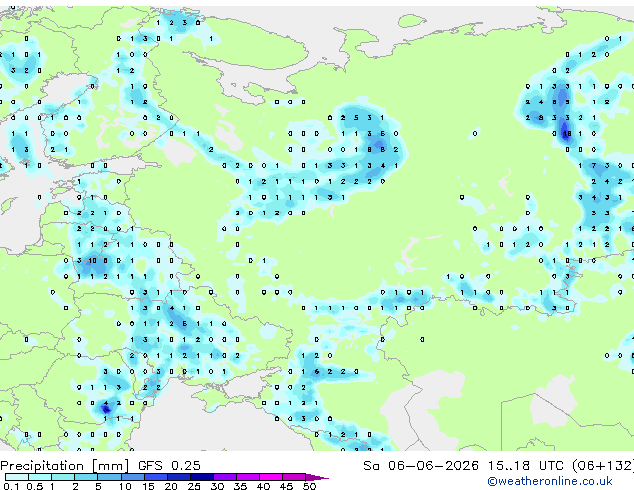The width and height of the screenshot is (634, 490).
Task: Click the '40' legend label
Action: tap(263, 486)
